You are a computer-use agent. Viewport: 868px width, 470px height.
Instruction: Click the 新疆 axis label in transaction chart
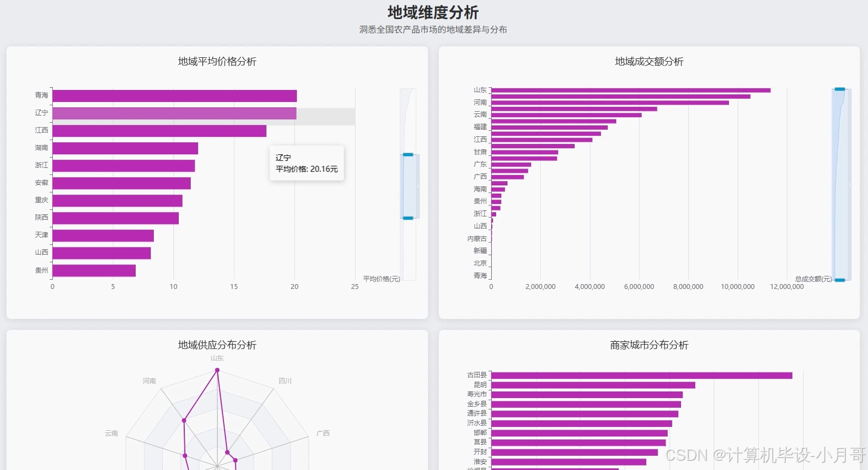[480, 251]
